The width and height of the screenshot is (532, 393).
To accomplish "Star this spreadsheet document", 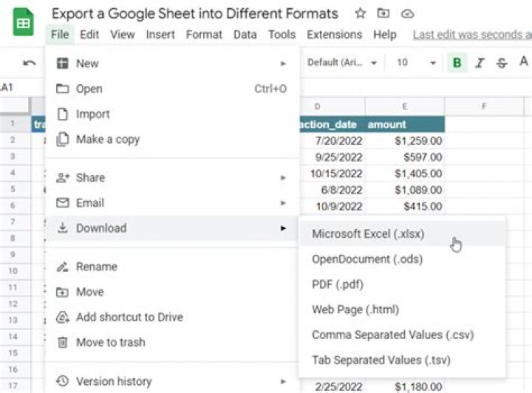I will pos(360,13).
